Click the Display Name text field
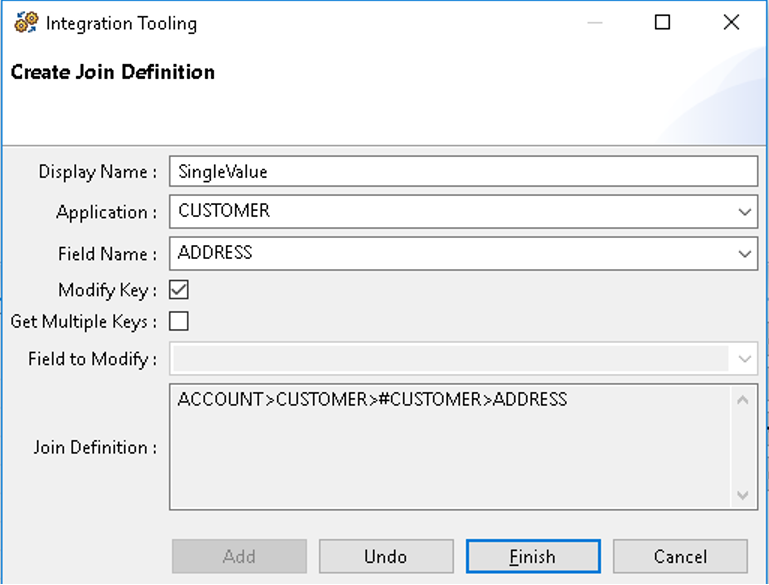 pos(462,172)
